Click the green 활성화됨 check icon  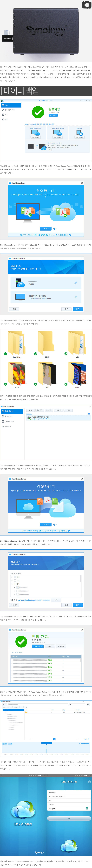coord(38,112)
